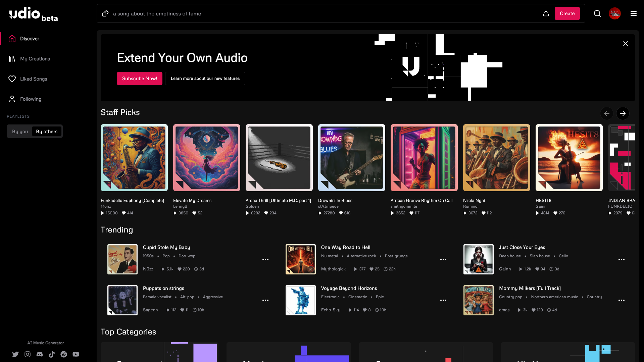Click the dice randomize prompt icon

pyautogui.click(x=105, y=13)
